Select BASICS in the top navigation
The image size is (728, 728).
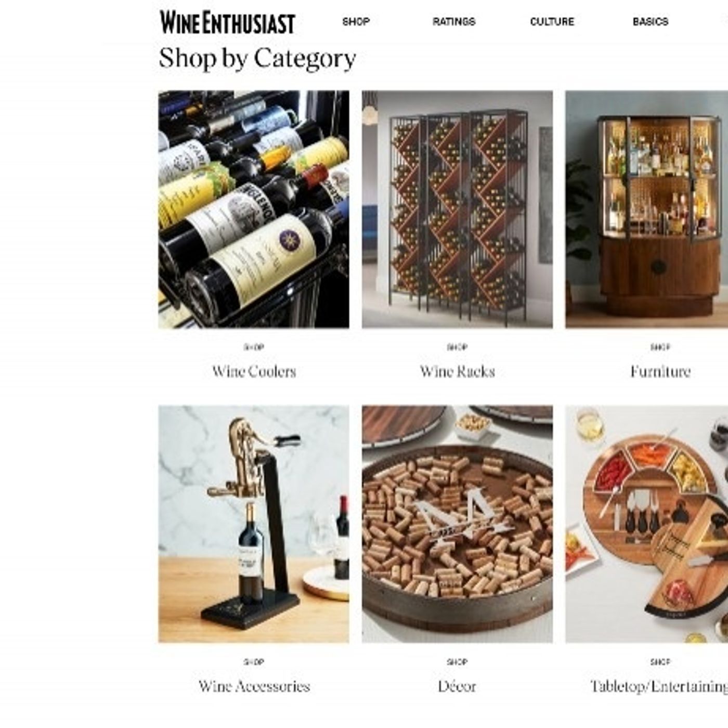(650, 22)
